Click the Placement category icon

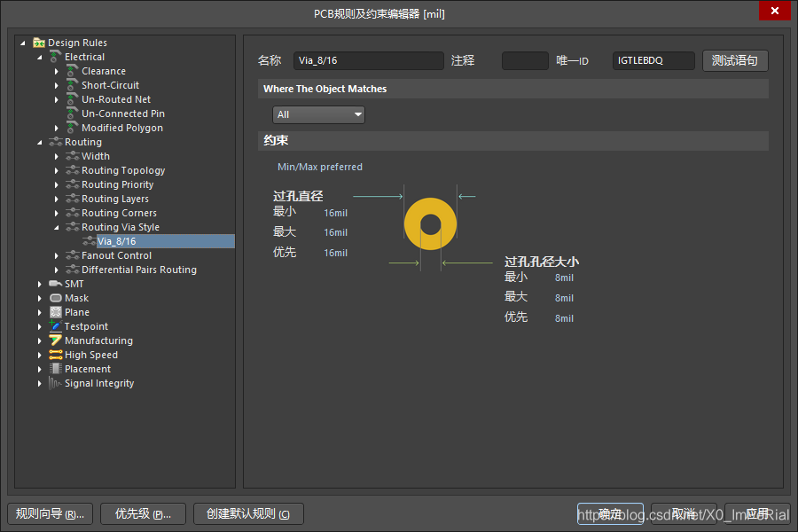pos(56,369)
